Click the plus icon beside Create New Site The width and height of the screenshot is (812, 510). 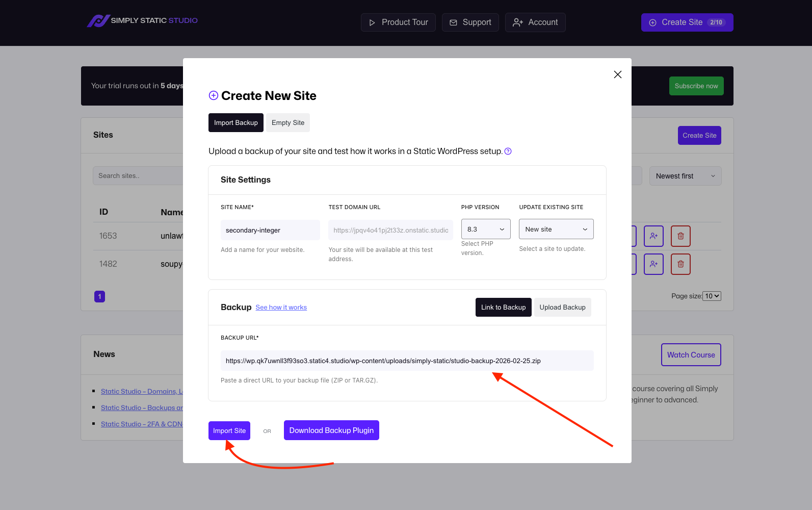pos(214,95)
